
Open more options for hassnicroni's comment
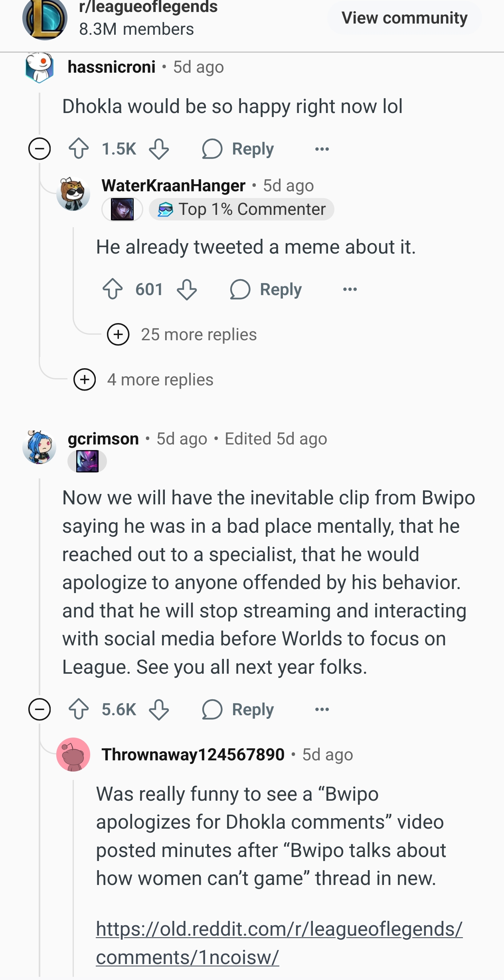pyautogui.click(x=322, y=149)
